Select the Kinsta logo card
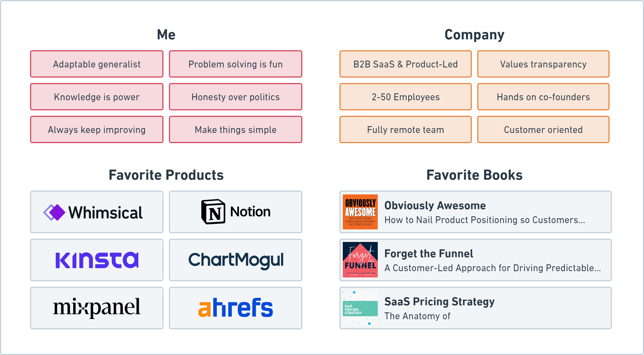 pyautogui.click(x=96, y=260)
